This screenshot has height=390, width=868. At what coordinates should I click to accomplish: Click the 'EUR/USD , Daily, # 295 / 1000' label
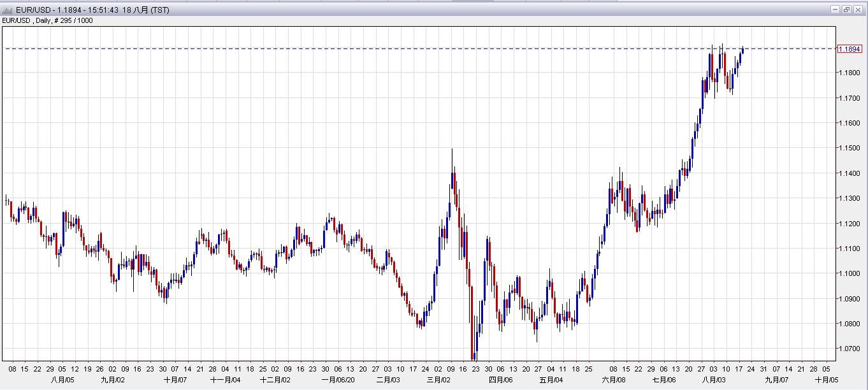pos(47,20)
